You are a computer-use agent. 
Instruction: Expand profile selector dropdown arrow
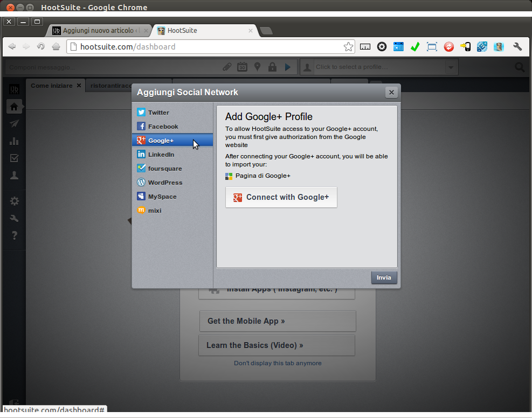pyautogui.click(x=451, y=67)
